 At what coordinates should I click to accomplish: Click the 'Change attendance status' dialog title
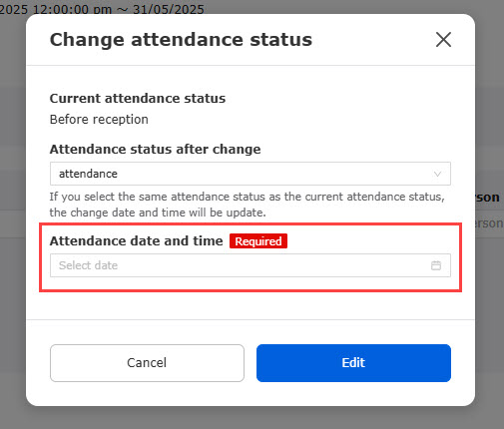tap(181, 40)
